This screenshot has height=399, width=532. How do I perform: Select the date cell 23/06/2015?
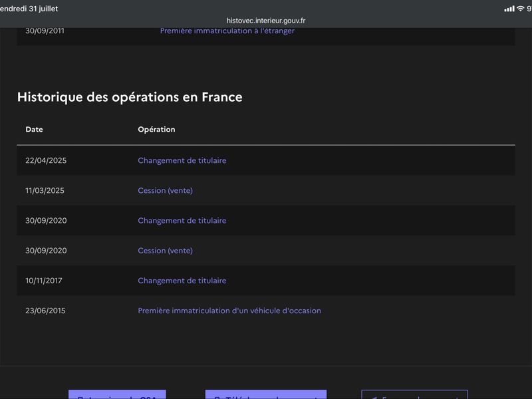(x=45, y=311)
